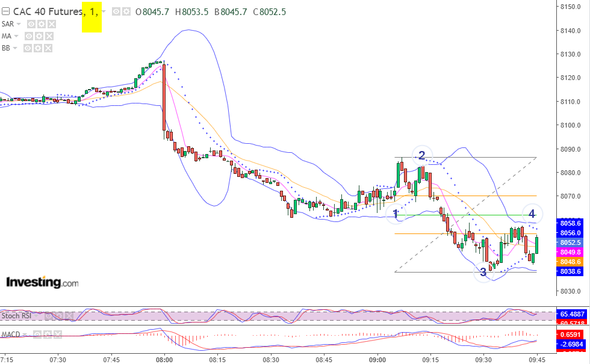
Task: Click the 09:45 time axis label
Action: 537,360
